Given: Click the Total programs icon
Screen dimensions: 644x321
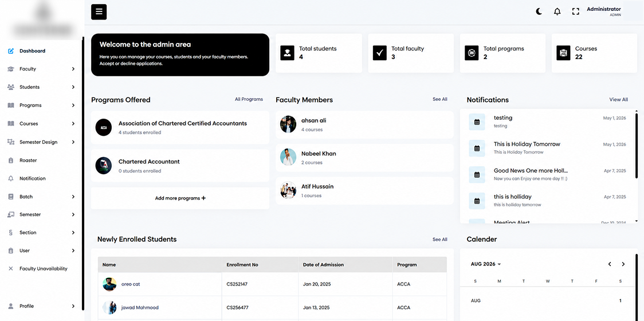Looking at the screenshot, I should click(472, 53).
